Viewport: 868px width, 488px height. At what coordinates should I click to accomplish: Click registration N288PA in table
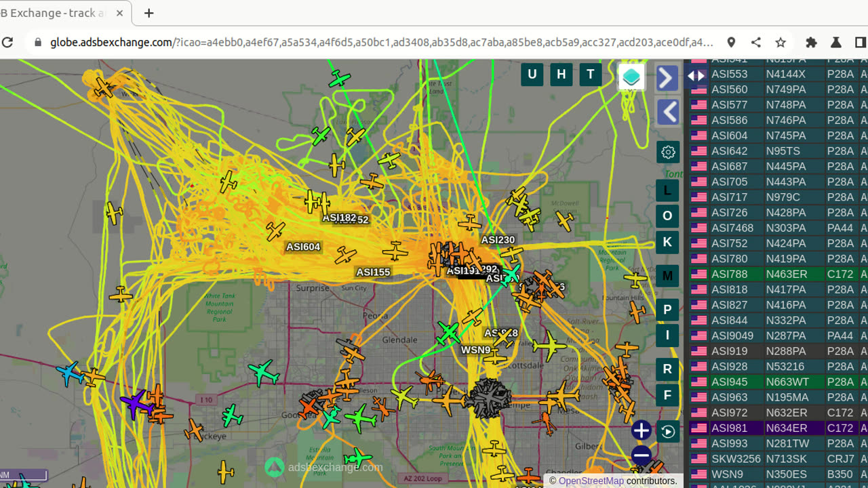[786, 351]
